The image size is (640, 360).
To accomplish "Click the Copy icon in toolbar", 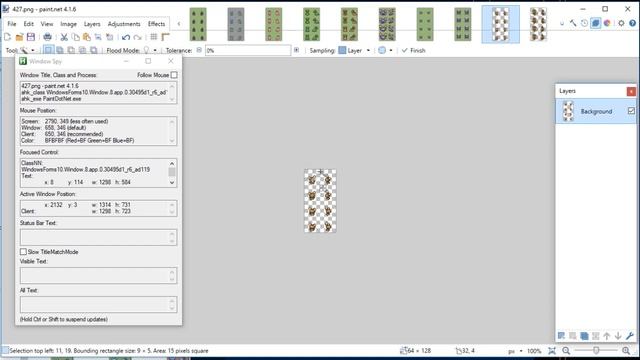I will tap(76, 37).
